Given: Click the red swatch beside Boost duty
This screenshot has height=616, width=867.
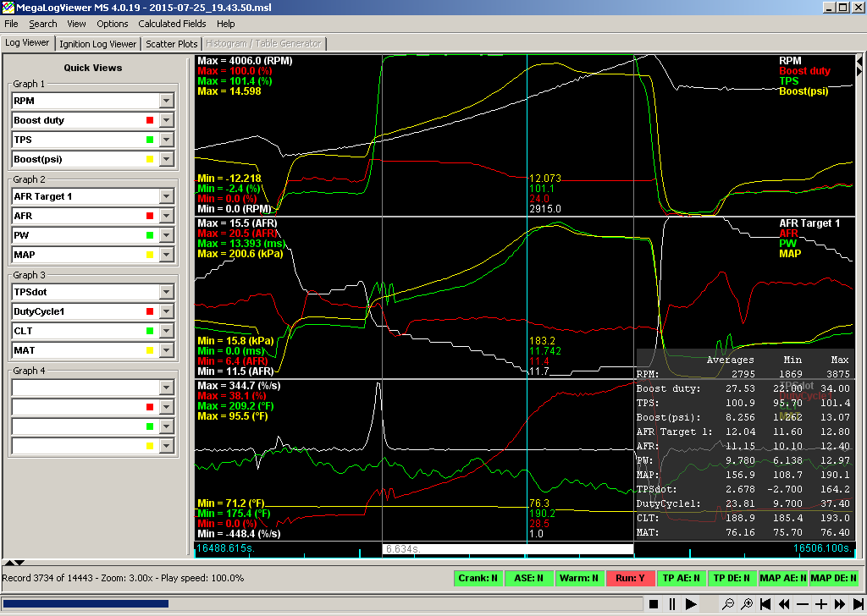Looking at the screenshot, I should click(150, 120).
